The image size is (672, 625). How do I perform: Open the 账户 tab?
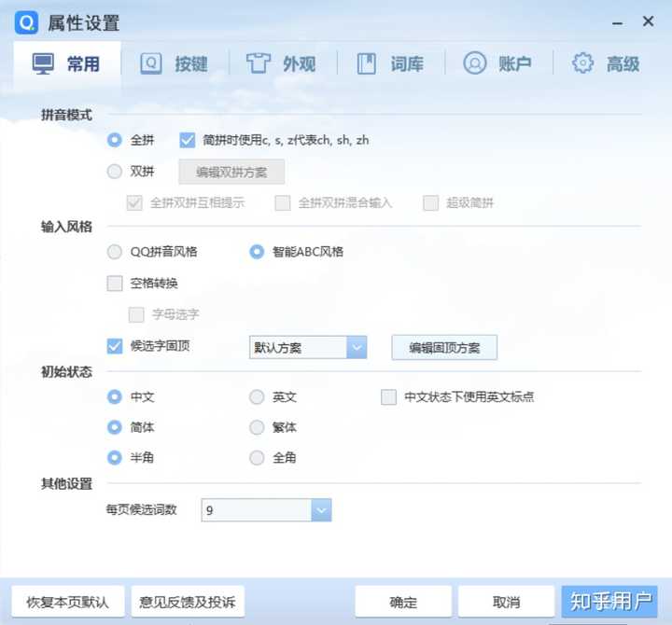point(498,63)
